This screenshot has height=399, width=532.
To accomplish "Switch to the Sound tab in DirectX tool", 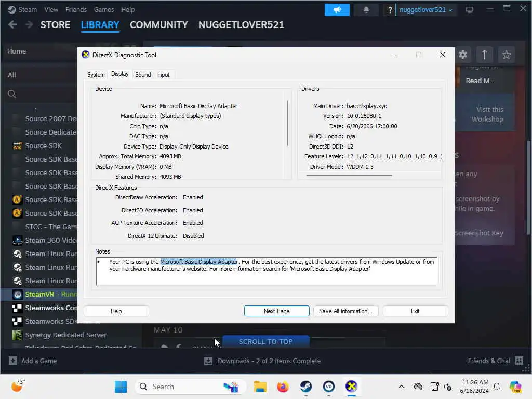I will (143, 75).
